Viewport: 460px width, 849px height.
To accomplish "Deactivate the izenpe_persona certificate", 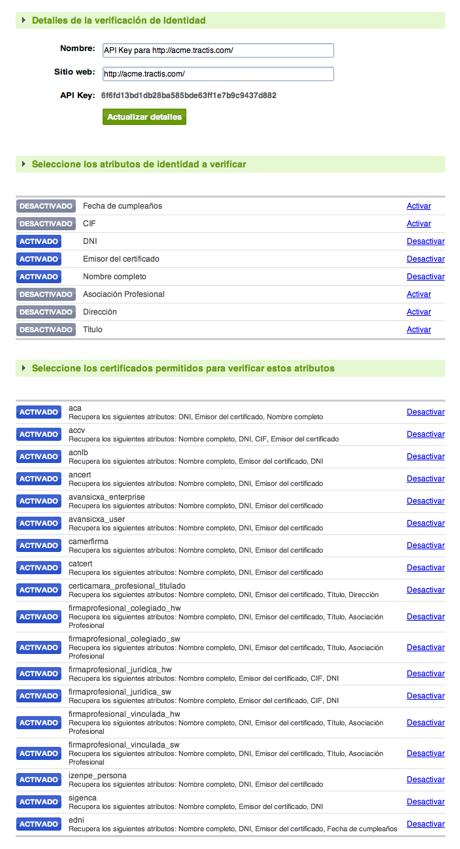I will tap(425, 780).
